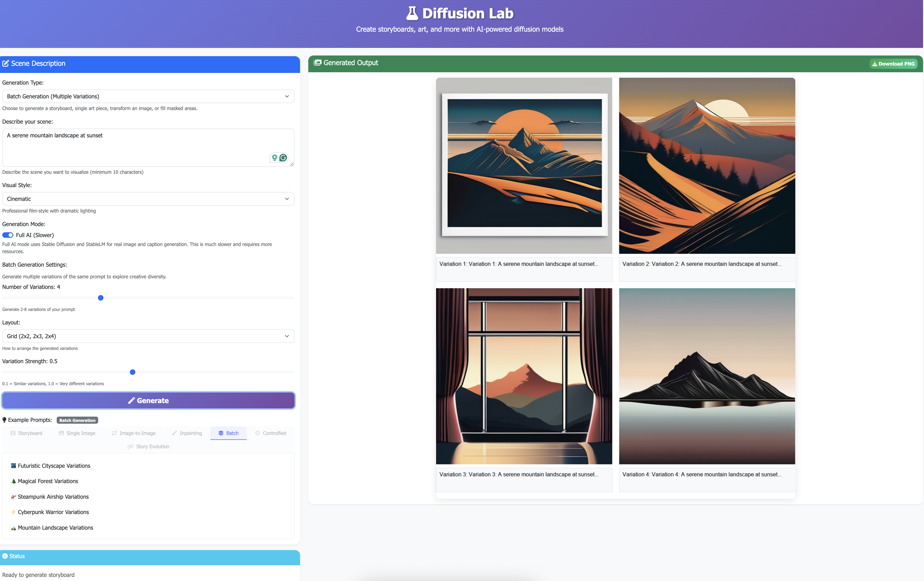Click the flask logo icon beside Diffusion Lab
This screenshot has height=581, width=924.
tap(412, 14)
